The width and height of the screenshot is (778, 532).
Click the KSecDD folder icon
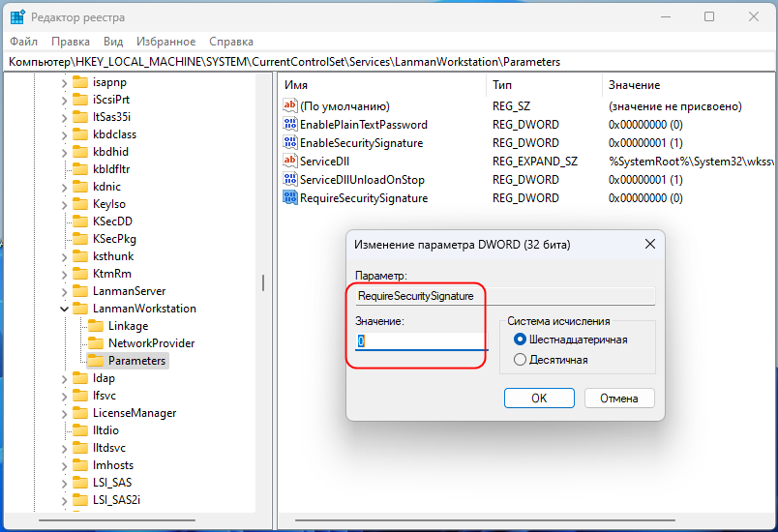[x=80, y=222]
